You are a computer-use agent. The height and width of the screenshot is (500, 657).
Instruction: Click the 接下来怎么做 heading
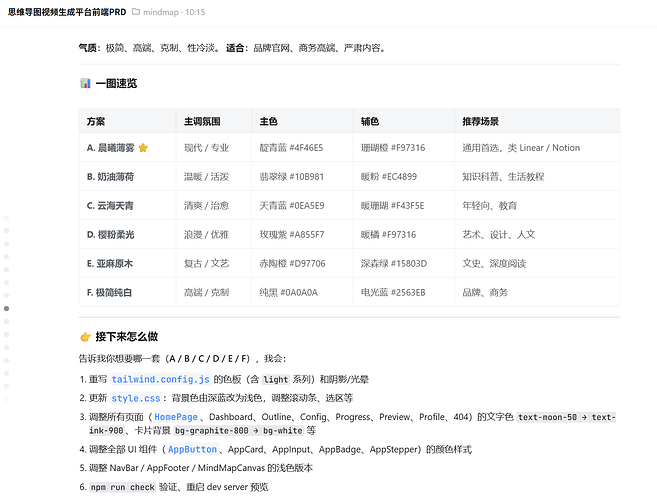tap(127, 337)
